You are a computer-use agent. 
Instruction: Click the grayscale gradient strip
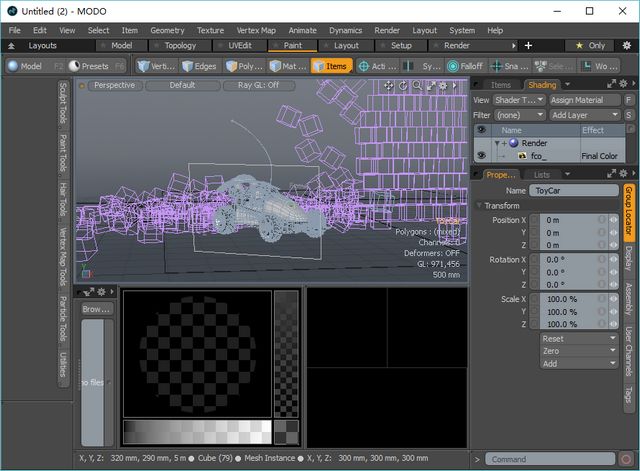coord(196,431)
